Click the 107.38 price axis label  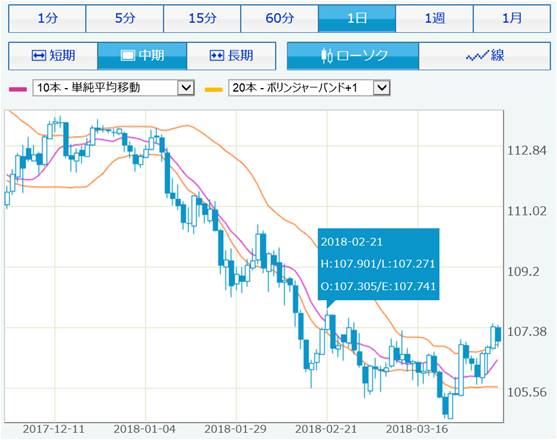click(526, 332)
